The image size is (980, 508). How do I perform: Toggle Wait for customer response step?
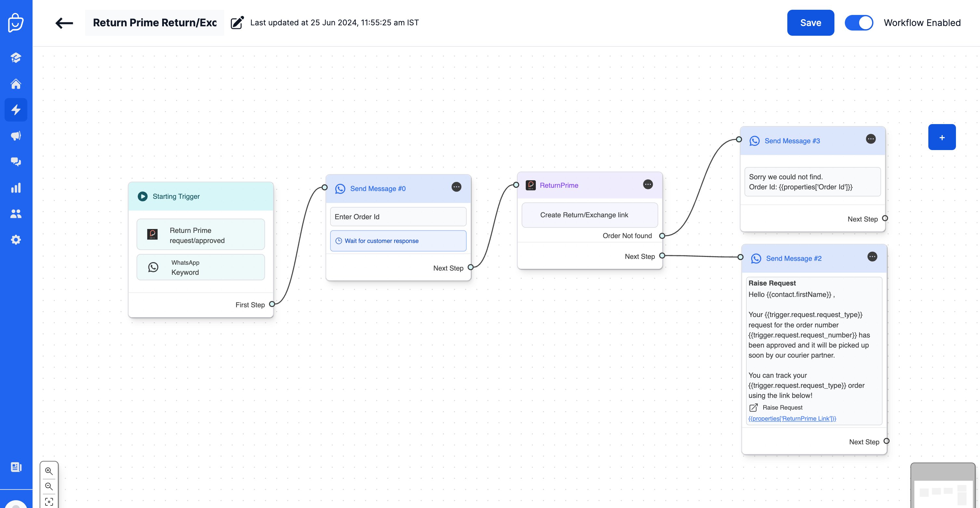[398, 240]
